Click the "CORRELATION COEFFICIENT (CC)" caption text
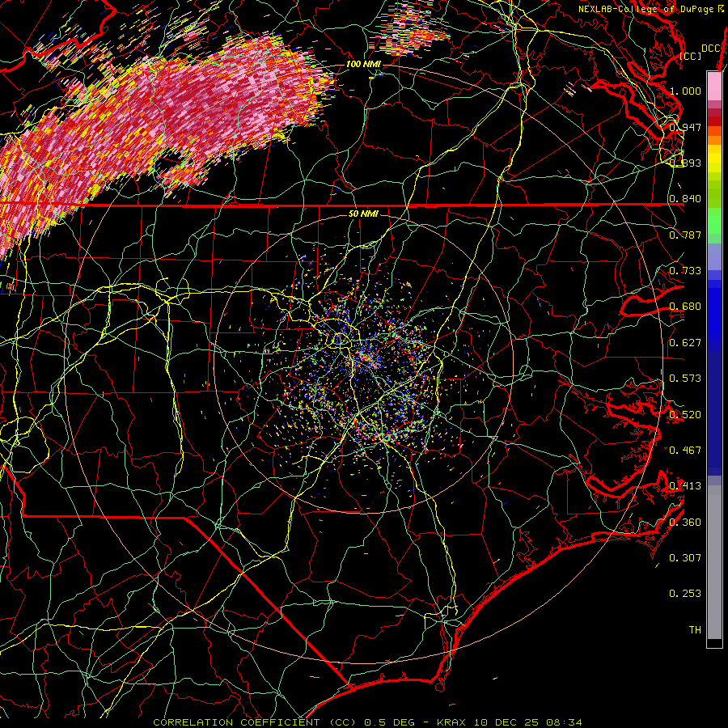This screenshot has width=728, height=728. (255, 722)
